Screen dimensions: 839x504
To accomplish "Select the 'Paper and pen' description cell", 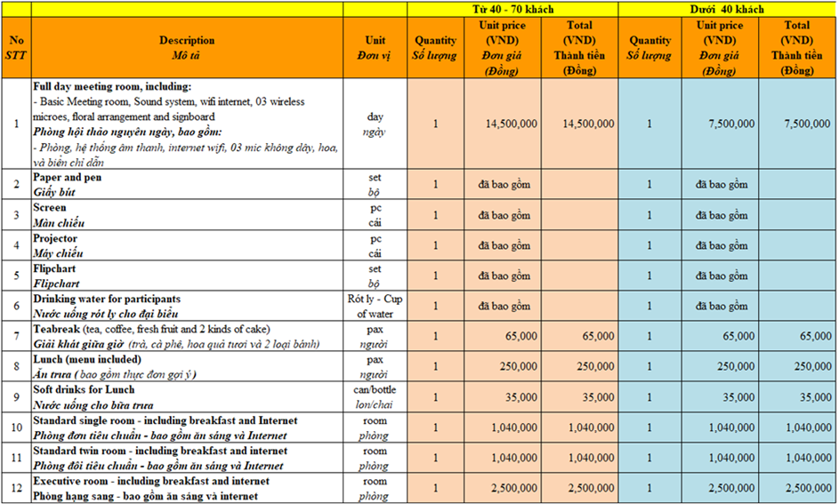I will pos(187,184).
